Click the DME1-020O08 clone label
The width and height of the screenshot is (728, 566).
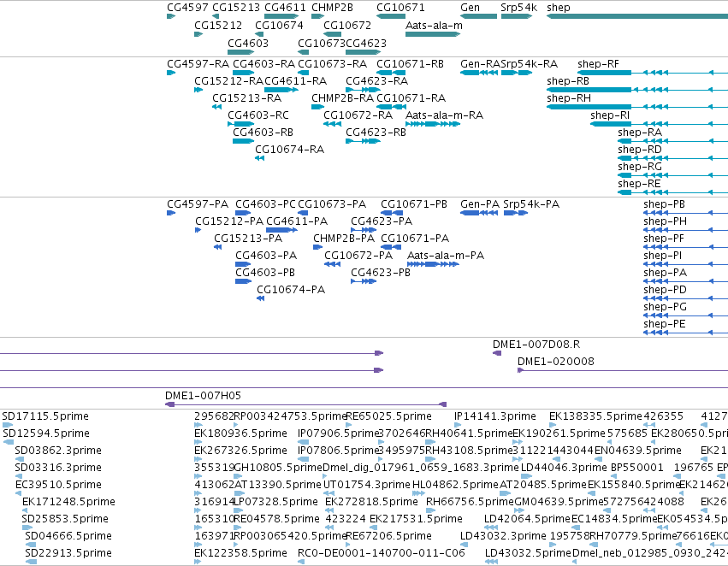click(556, 362)
